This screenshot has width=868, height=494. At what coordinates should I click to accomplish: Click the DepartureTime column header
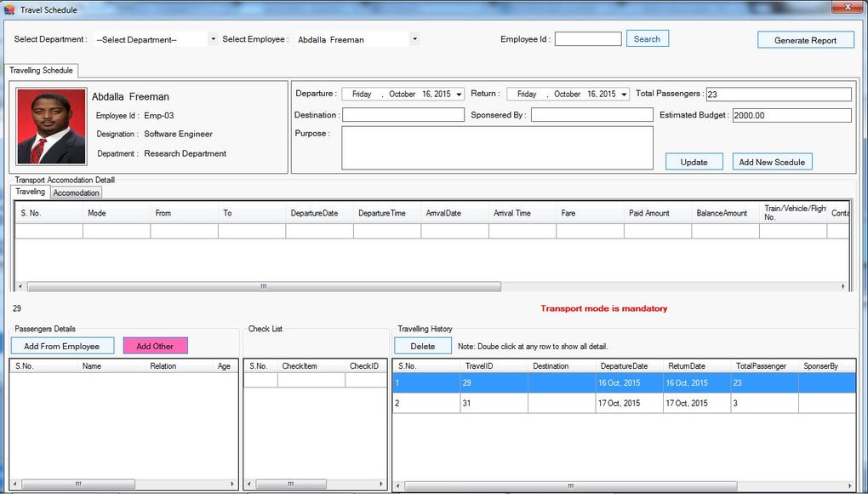point(387,213)
